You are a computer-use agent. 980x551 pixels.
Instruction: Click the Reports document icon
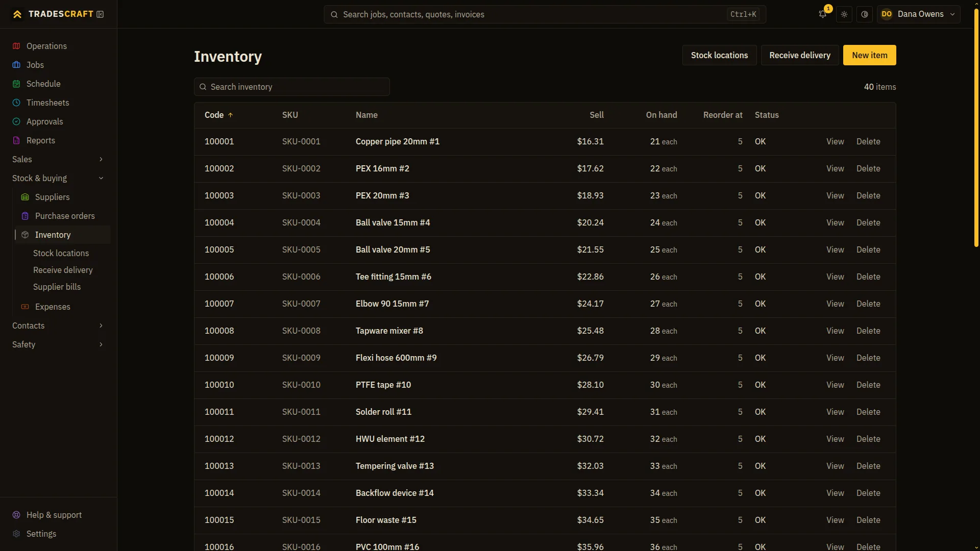point(16,140)
